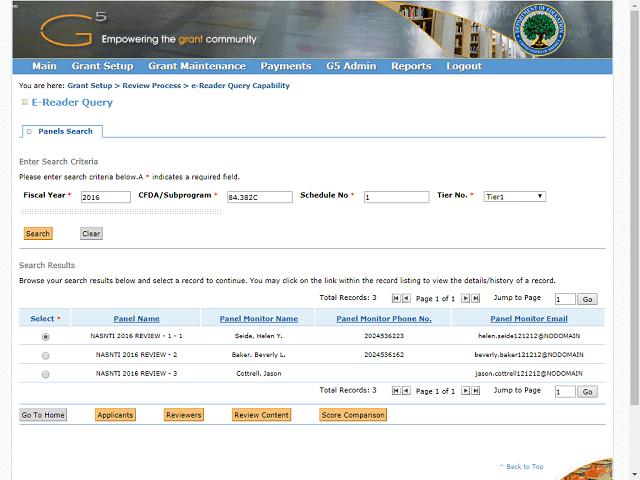Viewport: 640px width, 480px height.
Task: Click e-Reader Query Capability breadcrumb link
Action: coord(240,86)
